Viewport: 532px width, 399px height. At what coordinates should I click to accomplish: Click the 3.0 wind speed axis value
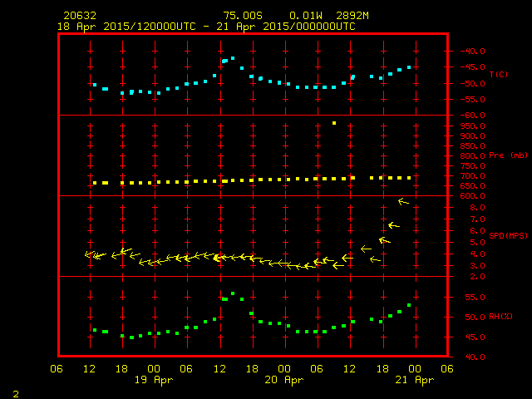477,266
